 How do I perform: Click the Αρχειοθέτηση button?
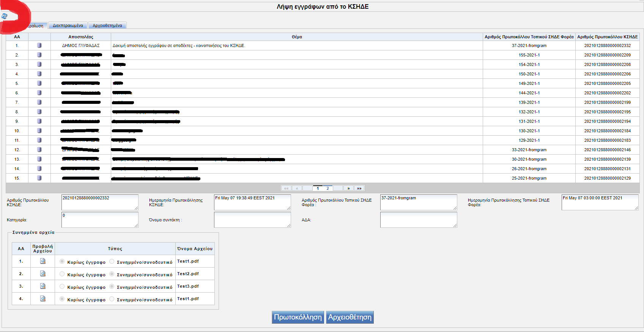coord(350,317)
